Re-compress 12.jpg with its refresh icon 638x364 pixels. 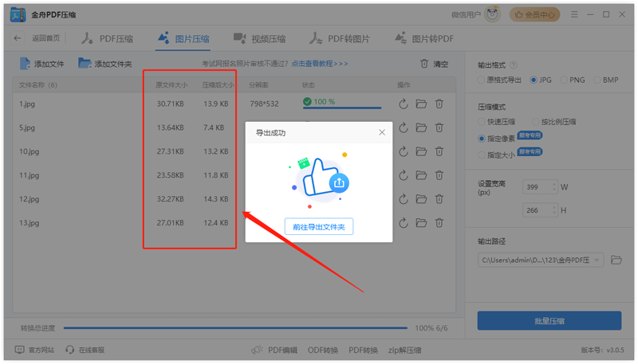pyautogui.click(x=404, y=199)
